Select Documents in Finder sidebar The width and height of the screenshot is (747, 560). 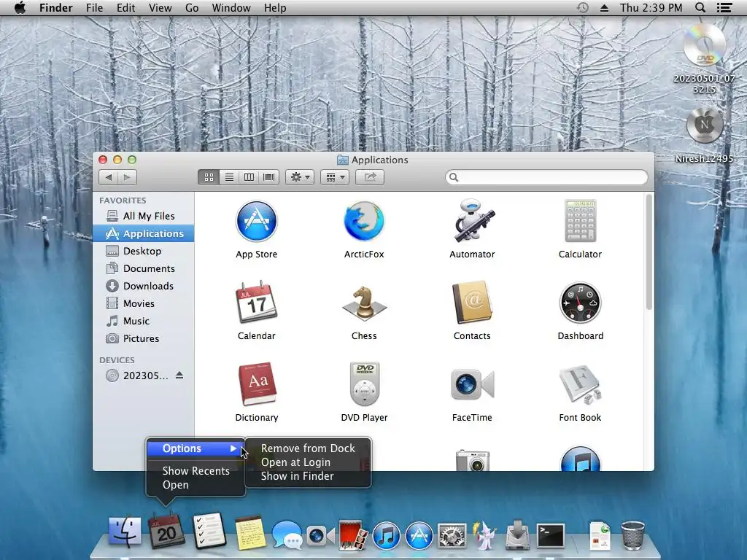(x=144, y=268)
